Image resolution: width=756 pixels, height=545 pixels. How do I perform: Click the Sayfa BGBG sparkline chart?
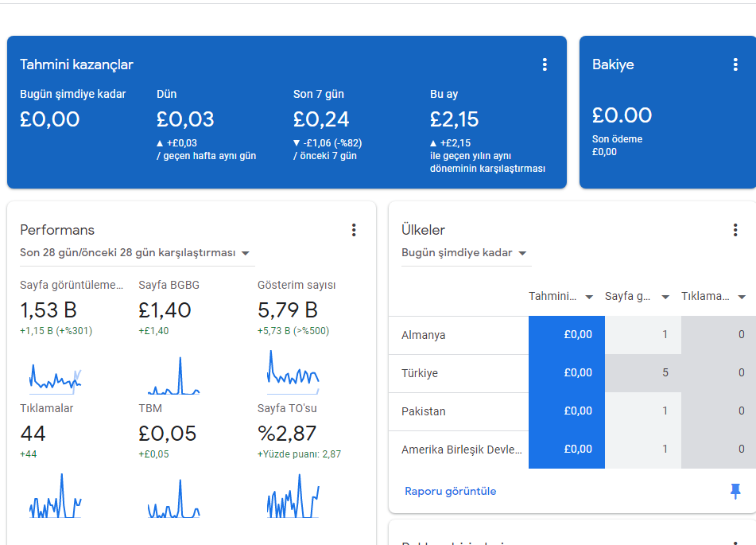point(174,376)
